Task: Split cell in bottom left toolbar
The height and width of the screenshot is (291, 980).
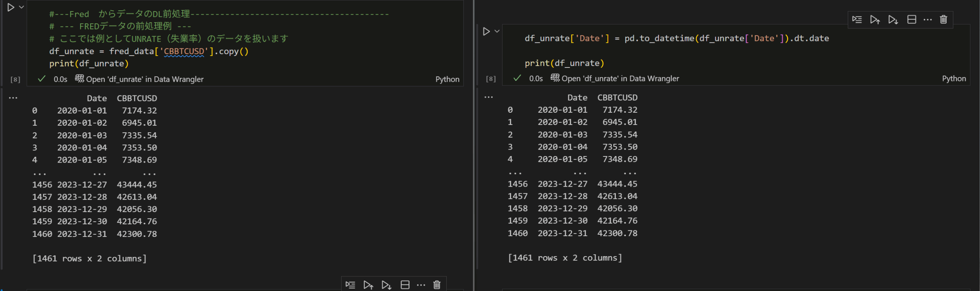Action: click(x=405, y=285)
